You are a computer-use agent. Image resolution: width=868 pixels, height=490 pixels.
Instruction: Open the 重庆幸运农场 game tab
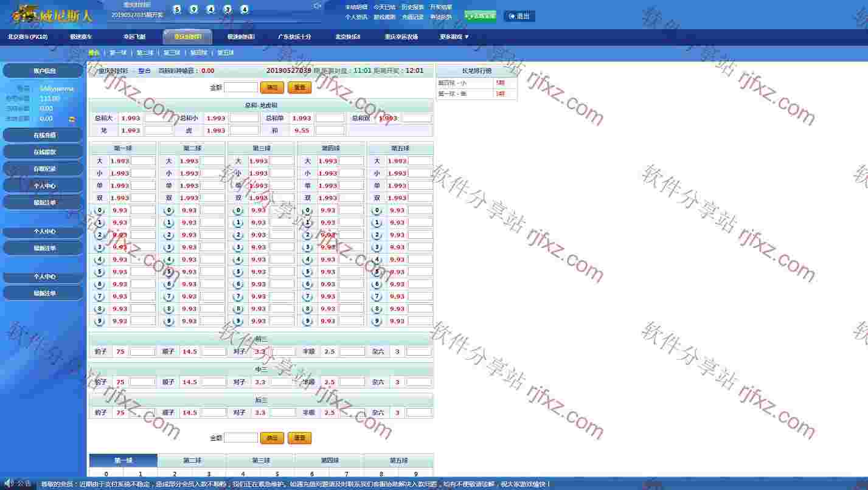(401, 36)
